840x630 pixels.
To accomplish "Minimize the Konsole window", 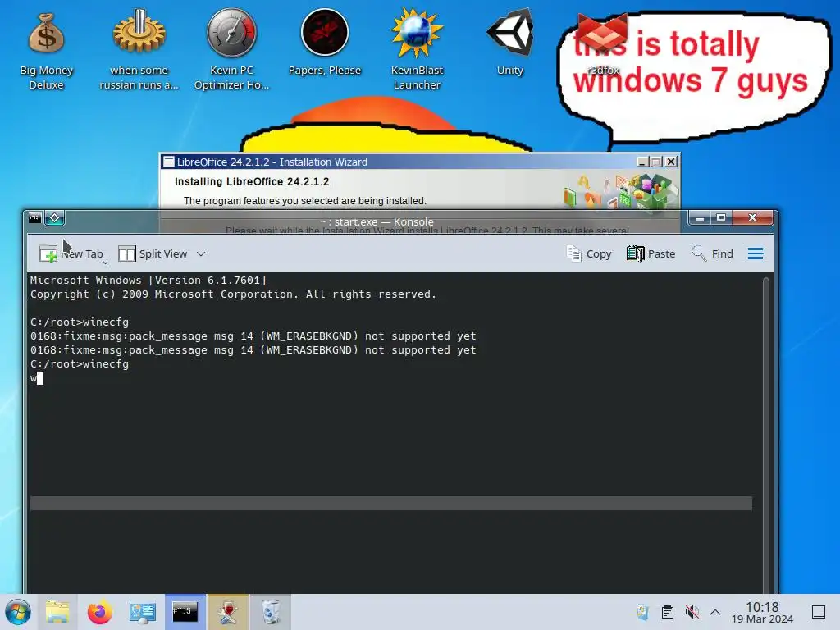I will click(699, 217).
